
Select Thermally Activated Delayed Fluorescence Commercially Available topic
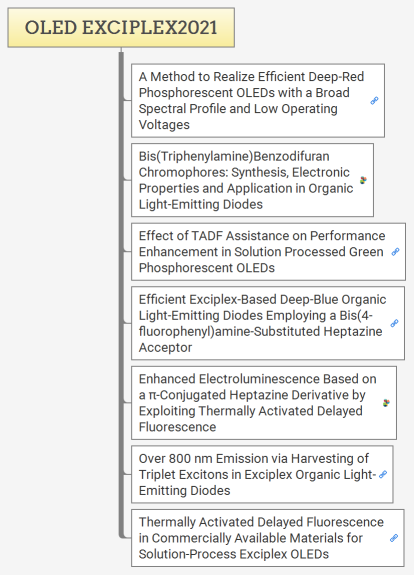pyautogui.click(x=261, y=538)
